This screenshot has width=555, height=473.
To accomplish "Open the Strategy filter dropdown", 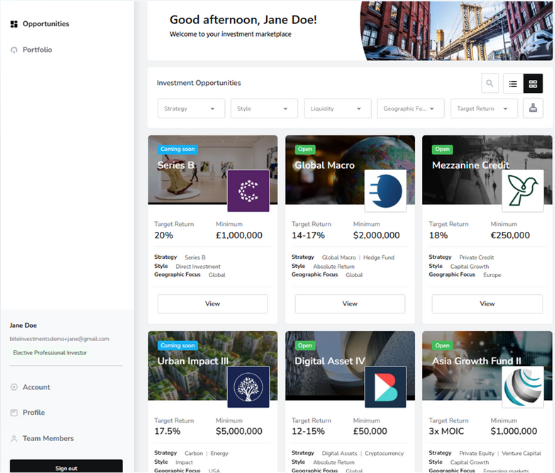I will click(191, 108).
